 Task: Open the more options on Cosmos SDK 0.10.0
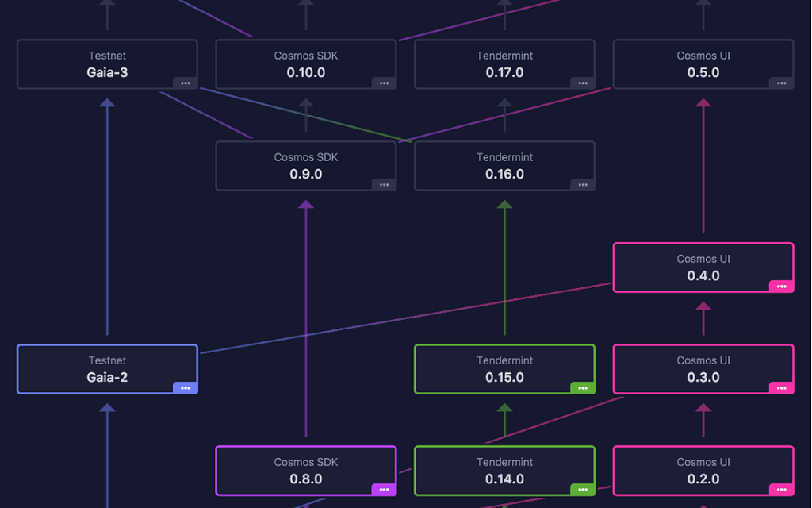tap(385, 83)
